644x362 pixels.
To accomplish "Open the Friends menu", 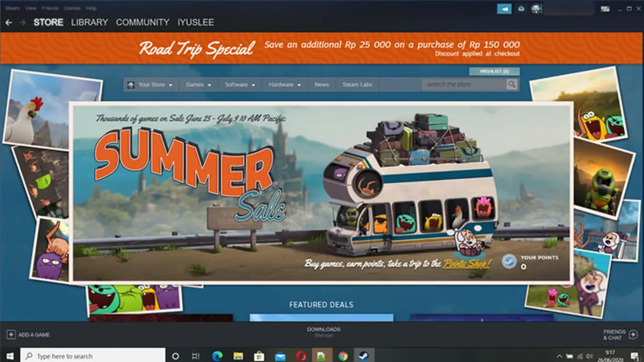I will coord(50,9).
